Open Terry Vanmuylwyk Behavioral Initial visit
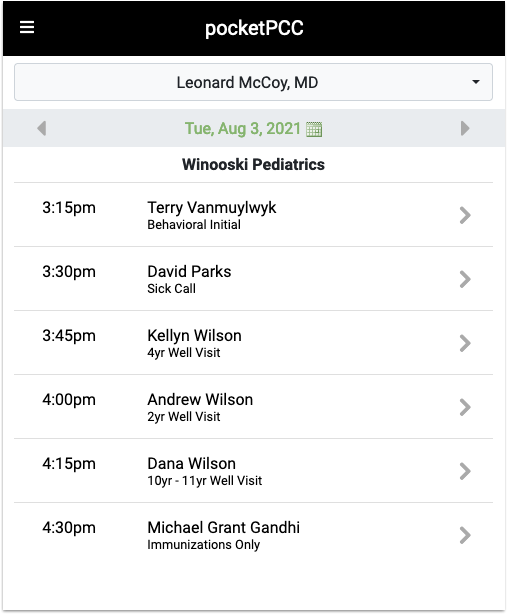 (x=253, y=215)
